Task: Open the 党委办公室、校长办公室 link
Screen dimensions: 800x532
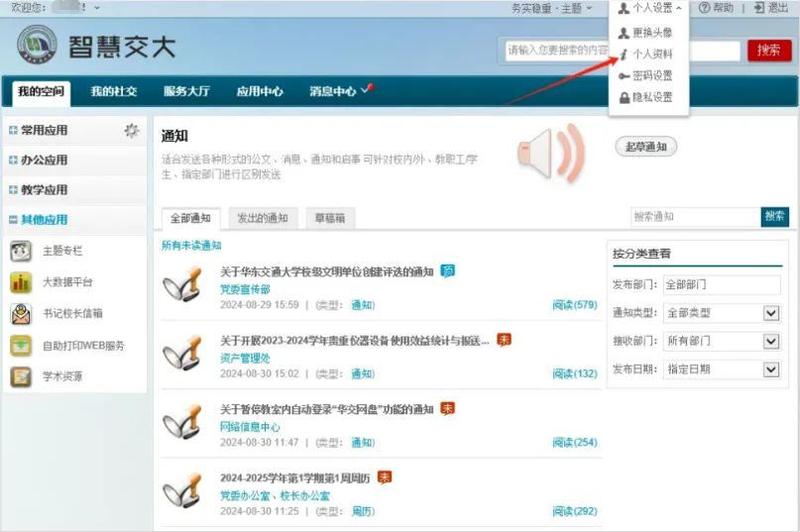Action: (x=275, y=495)
